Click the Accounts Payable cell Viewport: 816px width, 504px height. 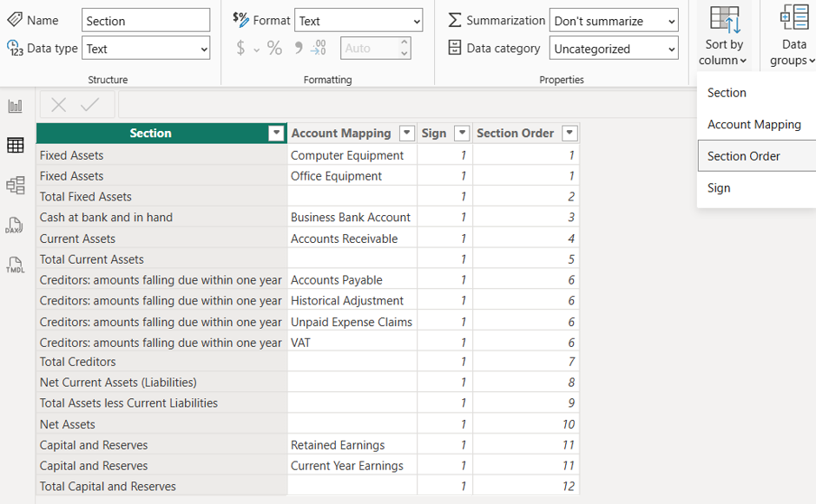pos(352,280)
